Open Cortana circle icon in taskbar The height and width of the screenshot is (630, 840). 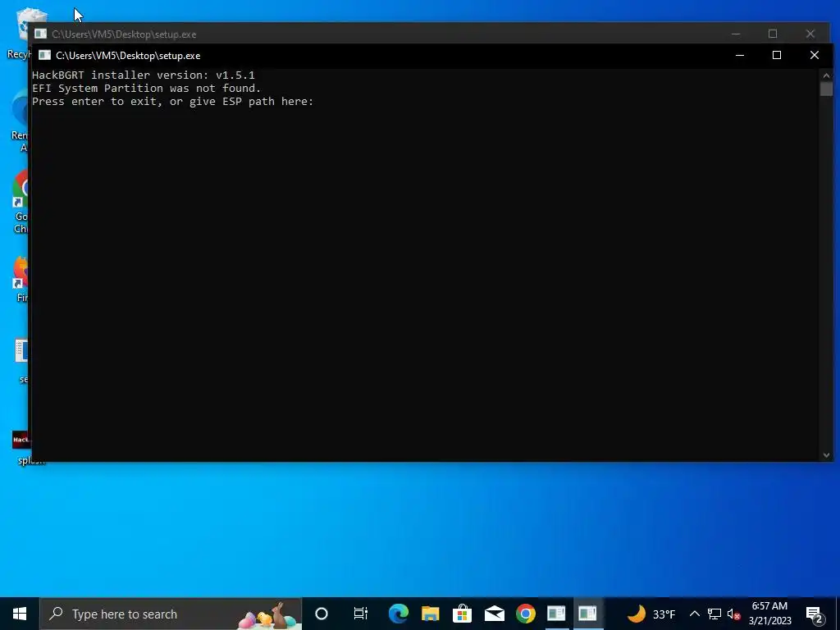pyautogui.click(x=322, y=614)
